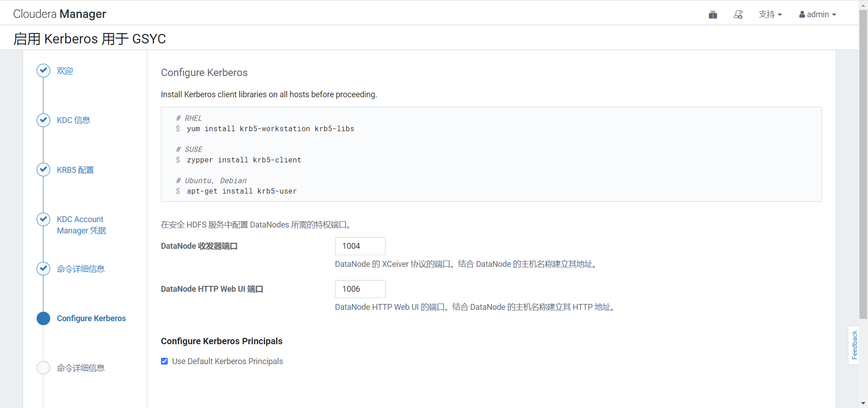
Task: Open the parcels gift icon
Action: [713, 14]
